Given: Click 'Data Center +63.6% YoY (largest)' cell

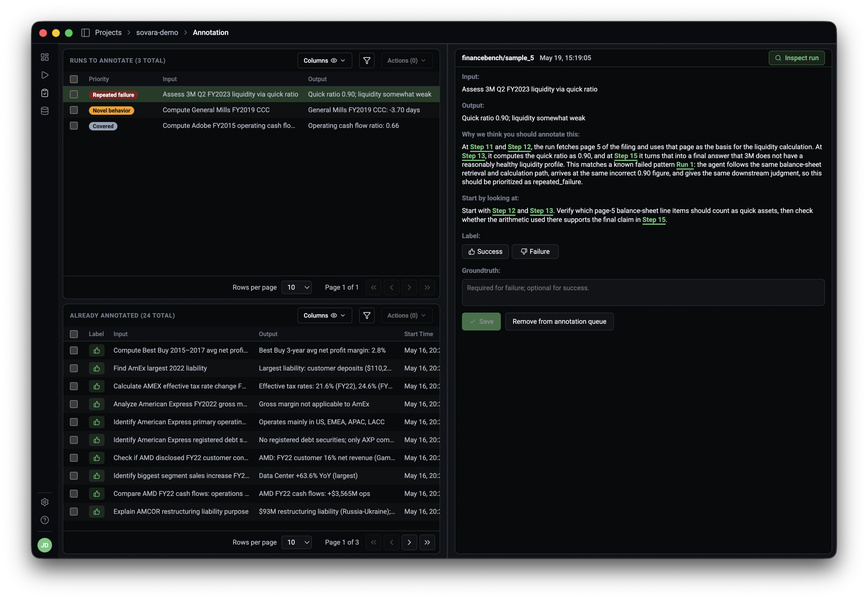Looking at the screenshot, I should pyautogui.click(x=308, y=476).
